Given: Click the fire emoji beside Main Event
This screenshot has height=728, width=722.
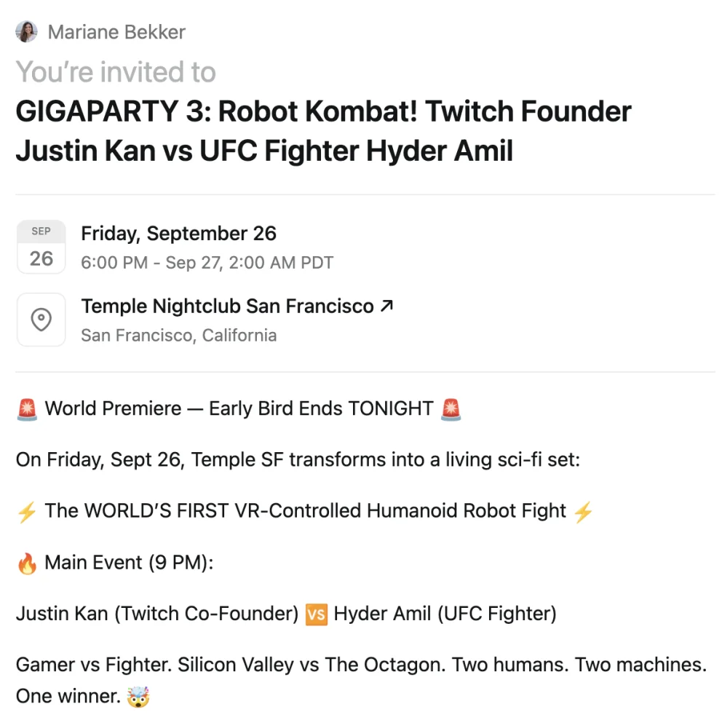Looking at the screenshot, I should click(27, 563).
